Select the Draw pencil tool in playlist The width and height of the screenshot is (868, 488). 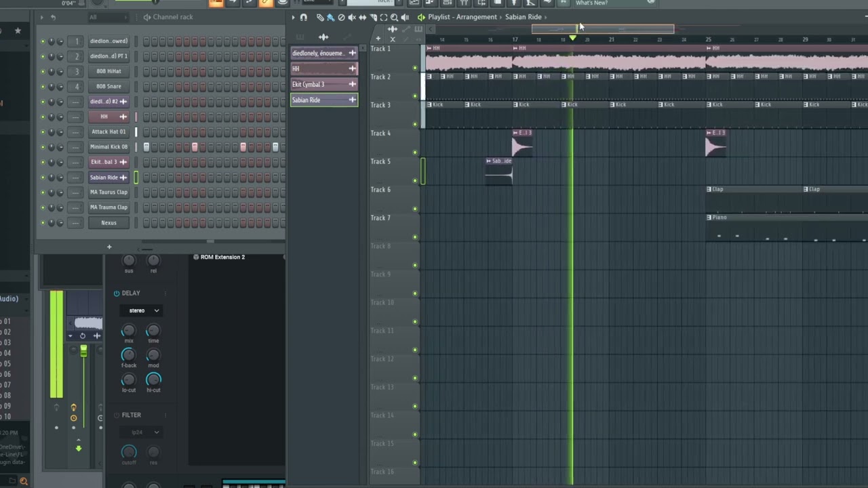pos(320,17)
